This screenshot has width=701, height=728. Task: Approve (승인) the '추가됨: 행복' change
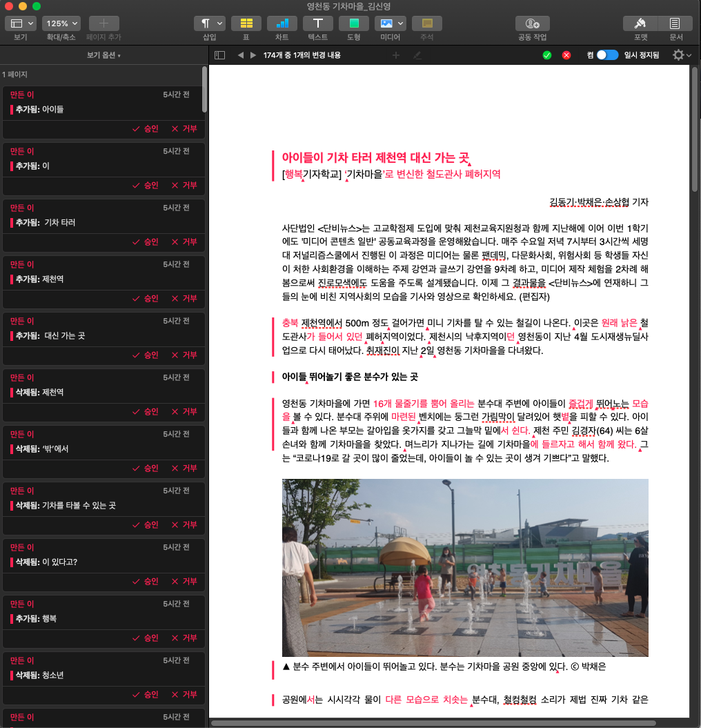[x=146, y=638]
